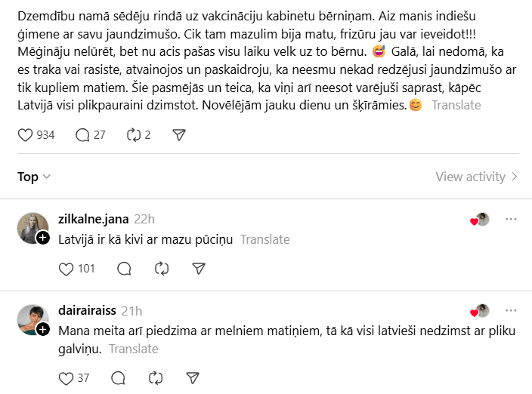Open more options for zilkalne.jana's reply

click(511, 219)
